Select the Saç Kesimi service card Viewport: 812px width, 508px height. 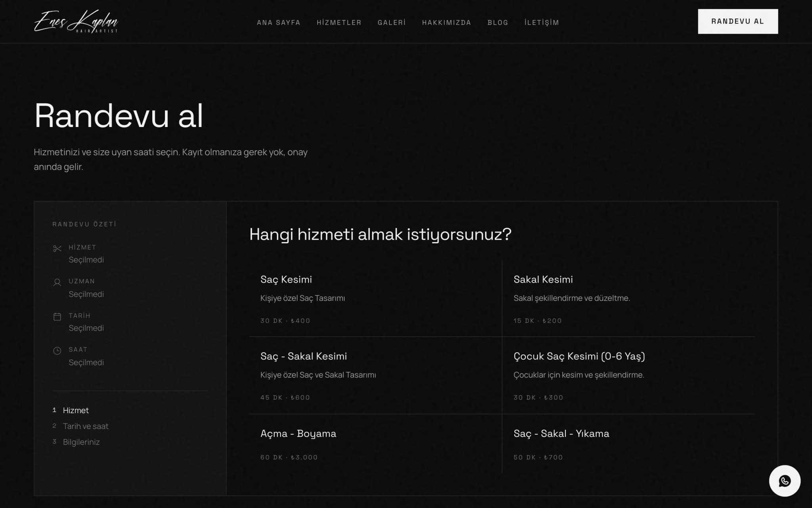(375, 298)
